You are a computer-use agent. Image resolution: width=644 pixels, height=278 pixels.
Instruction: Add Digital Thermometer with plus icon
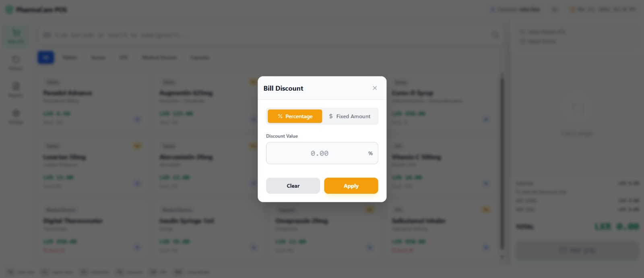(x=137, y=247)
